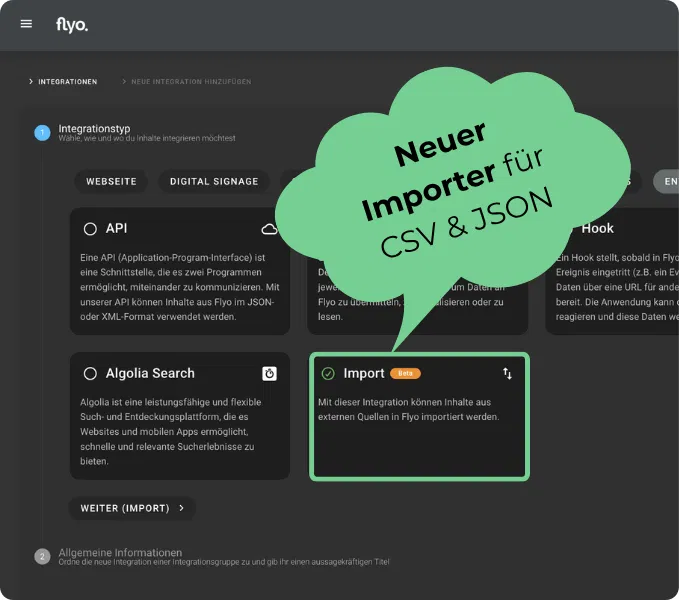Viewport: 679px width, 600px height.
Task: Select the Webseite filter tab
Action: (x=111, y=181)
